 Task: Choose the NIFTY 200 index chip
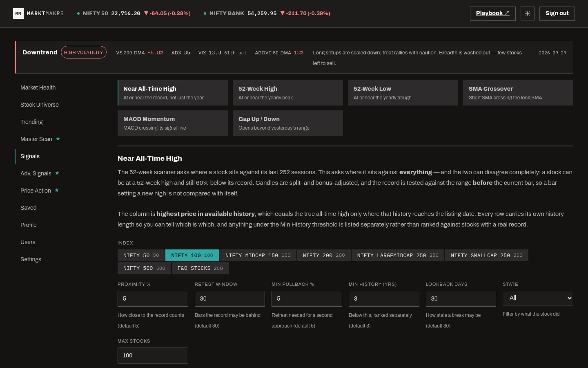click(324, 255)
